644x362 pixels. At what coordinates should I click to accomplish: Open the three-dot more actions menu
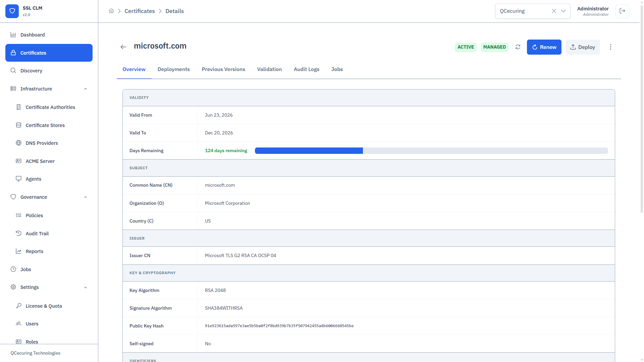(x=610, y=47)
